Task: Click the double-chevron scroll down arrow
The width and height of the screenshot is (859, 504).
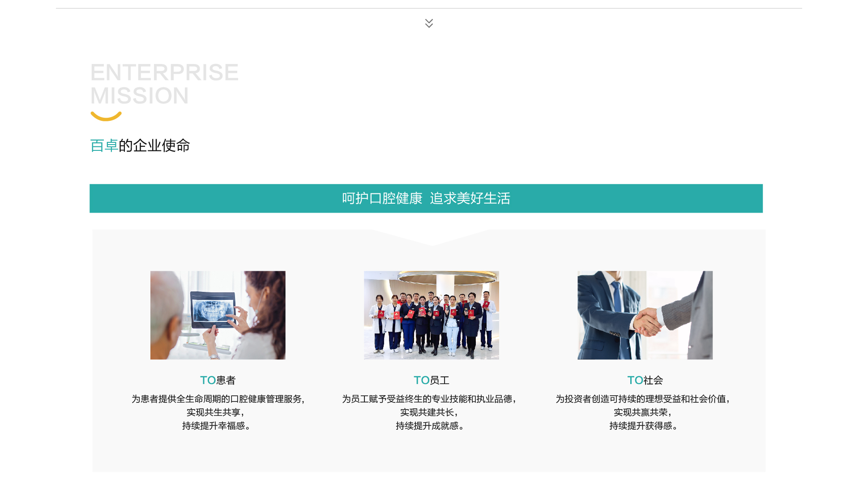Action: click(x=429, y=23)
